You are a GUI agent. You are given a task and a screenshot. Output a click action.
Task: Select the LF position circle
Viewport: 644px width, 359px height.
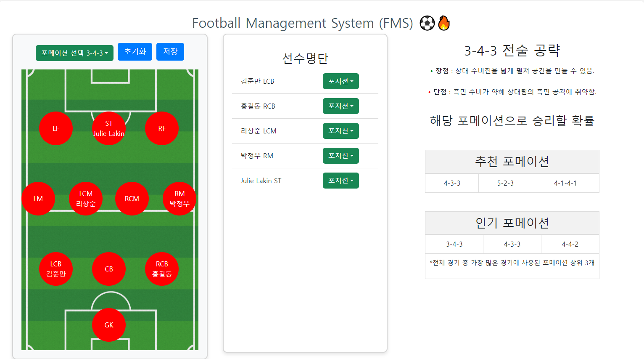tap(55, 128)
